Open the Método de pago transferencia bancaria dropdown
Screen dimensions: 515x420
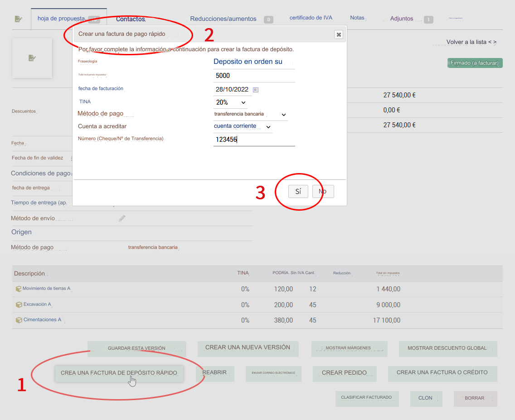(x=251, y=114)
